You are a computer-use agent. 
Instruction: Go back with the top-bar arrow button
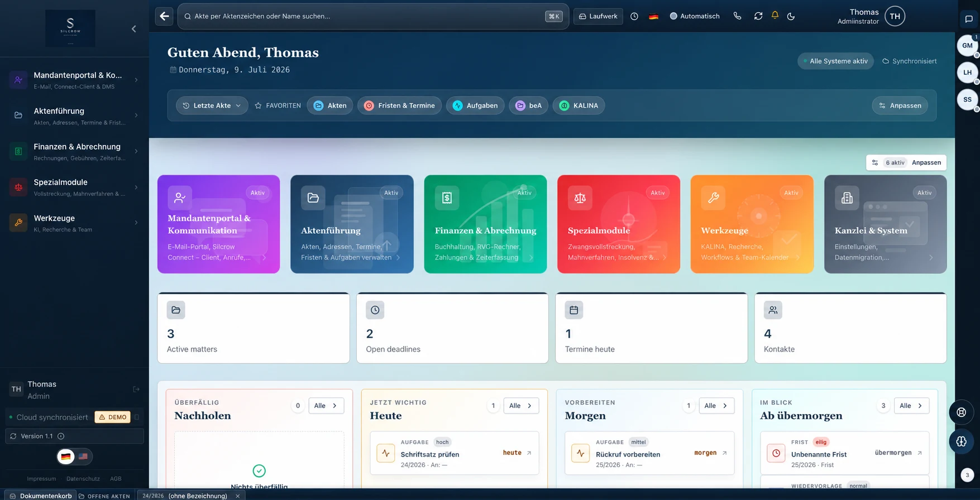[164, 16]
